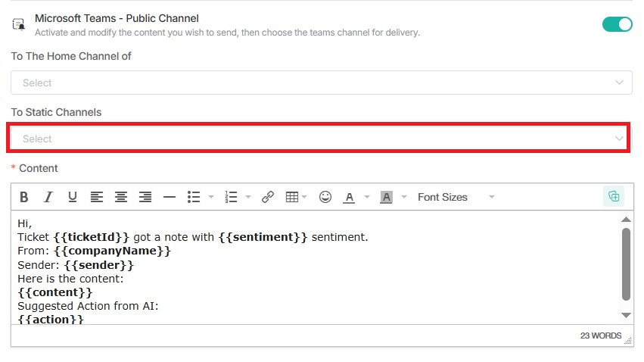Insert a table
This screenshot has height=362, width=644.
click(x=292, y=197)
